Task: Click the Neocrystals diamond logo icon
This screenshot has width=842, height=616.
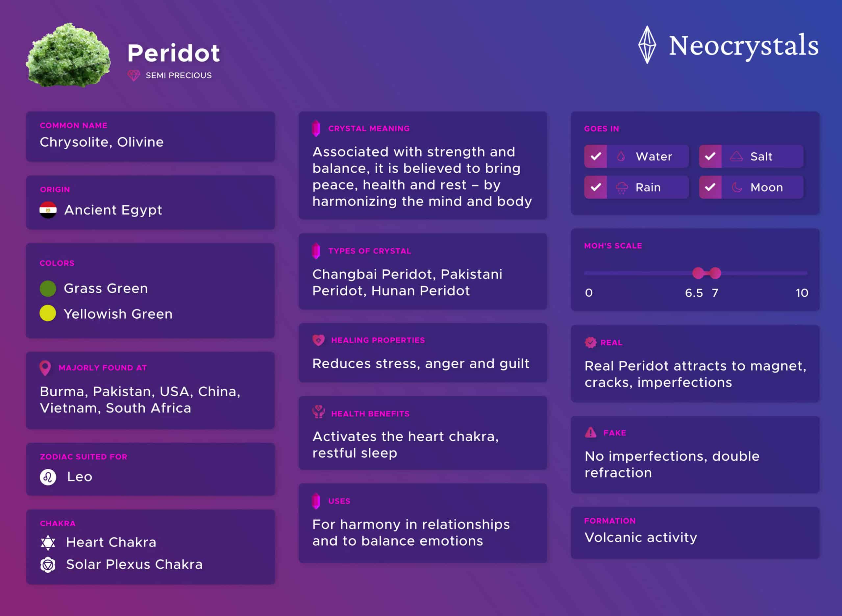Action: 647,45
